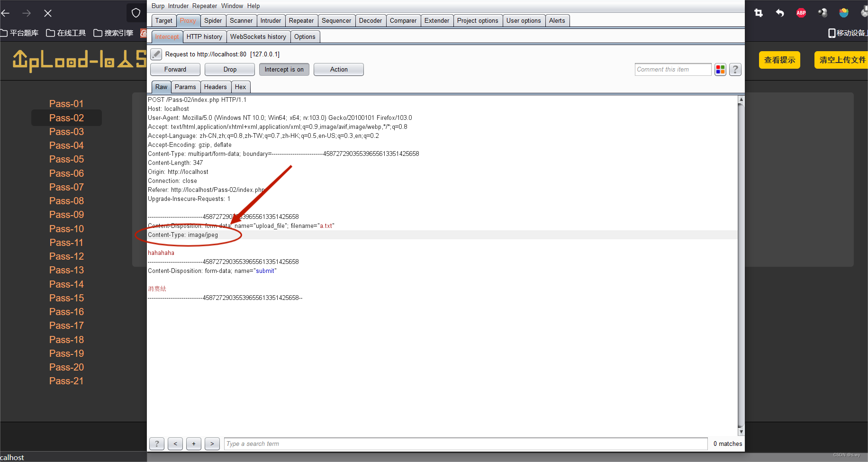
Task: Click the Content-Type: image/jpeg line
Action: click(183, 235)
